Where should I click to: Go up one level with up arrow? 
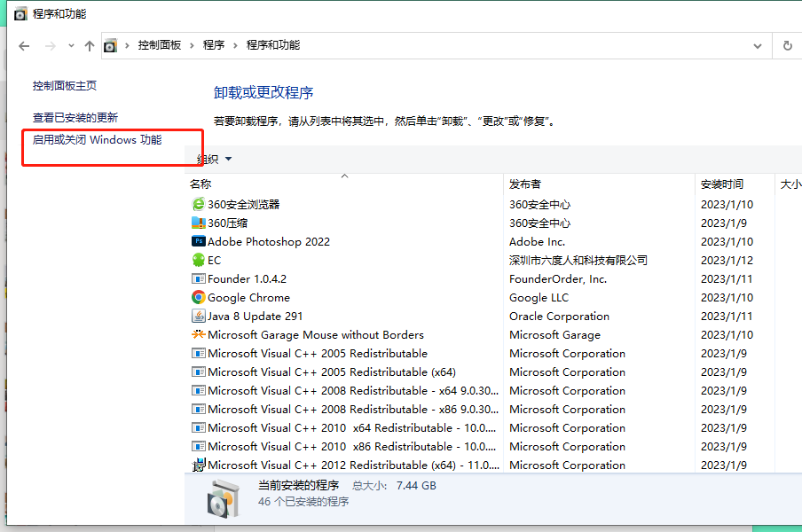click(x=90, y=46)
